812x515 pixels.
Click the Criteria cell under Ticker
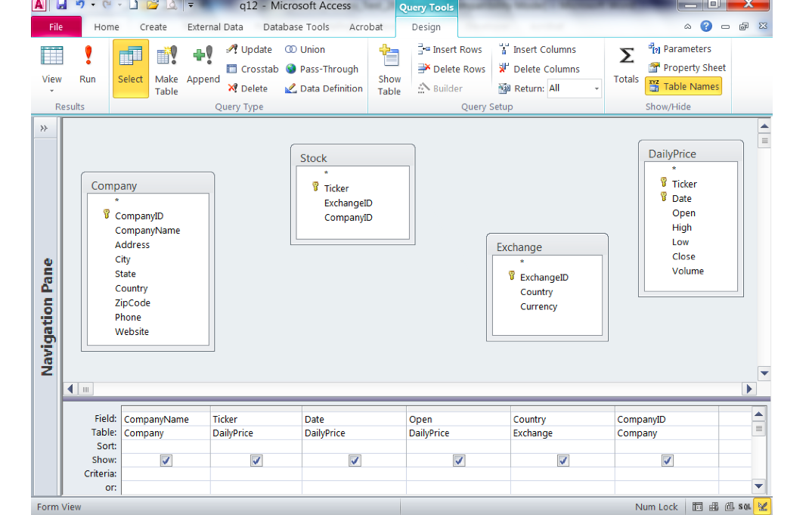(x=256, y=473)
